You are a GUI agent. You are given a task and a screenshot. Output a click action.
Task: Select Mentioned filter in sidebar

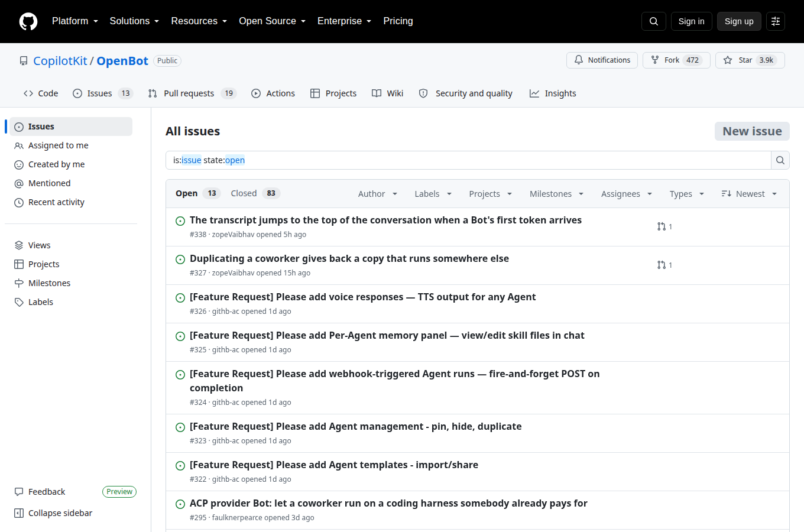tap(71, 183)
